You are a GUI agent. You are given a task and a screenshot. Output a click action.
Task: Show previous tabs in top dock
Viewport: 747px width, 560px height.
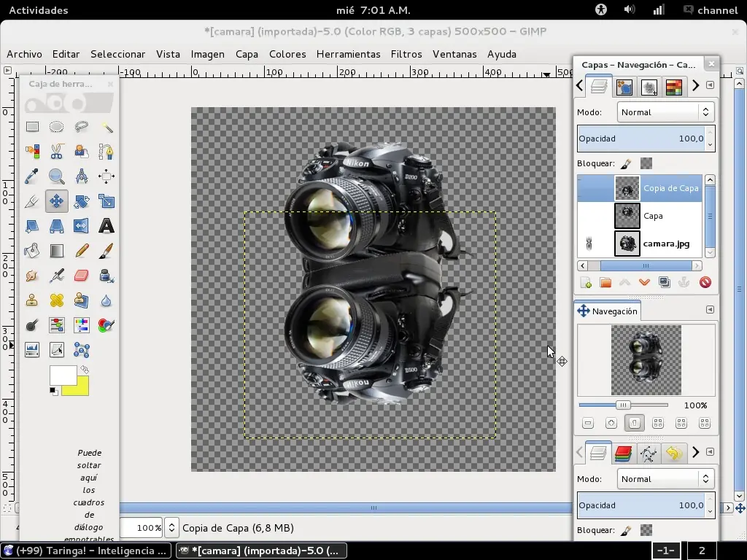click(x=579, y=85)
